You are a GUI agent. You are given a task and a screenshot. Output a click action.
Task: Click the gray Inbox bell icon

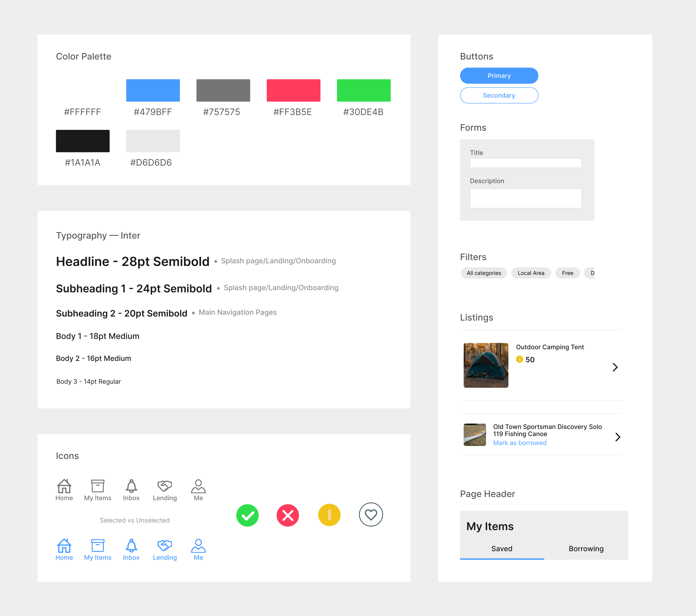[131, 486]
